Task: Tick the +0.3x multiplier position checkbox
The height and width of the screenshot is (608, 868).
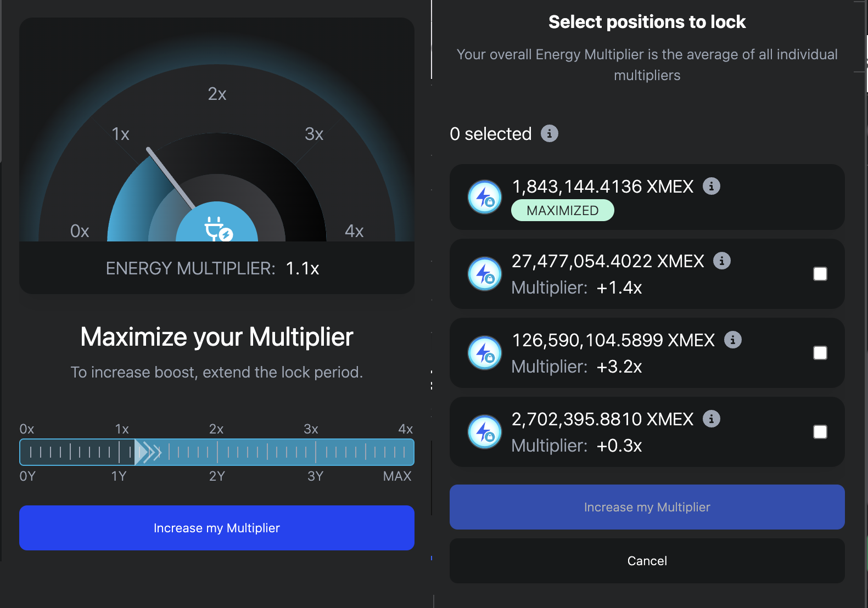Action: click(x=820, y=432)
